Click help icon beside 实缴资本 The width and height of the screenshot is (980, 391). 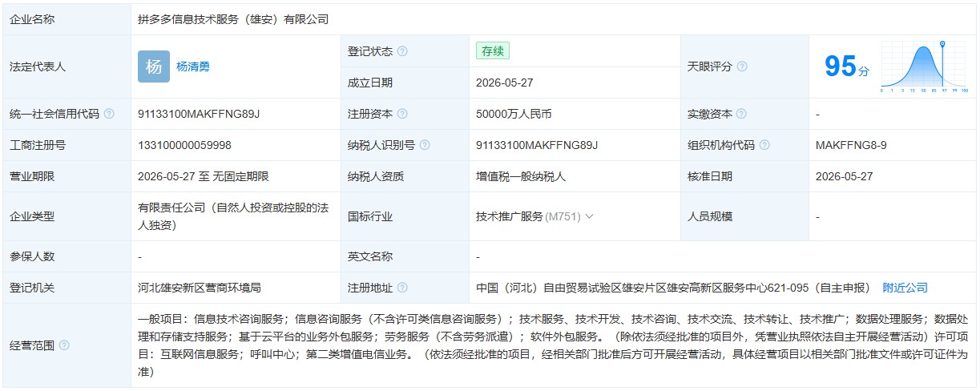tap(742, 114)
